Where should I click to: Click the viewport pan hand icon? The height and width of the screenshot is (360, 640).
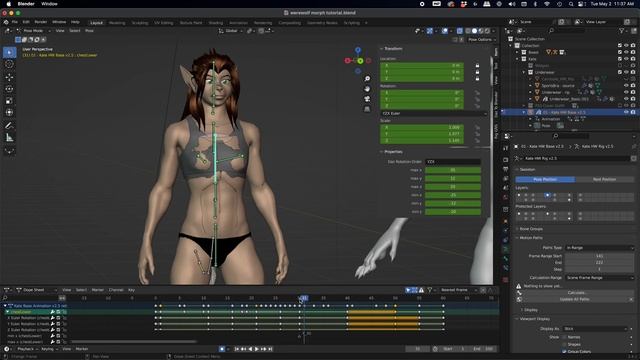pyautogui.click(x=367, y=89)
